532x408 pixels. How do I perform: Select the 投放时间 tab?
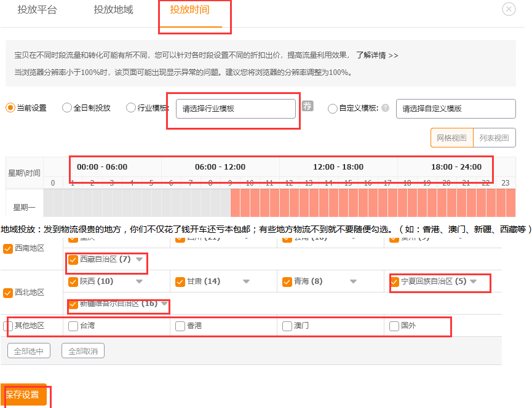(189, 10)
